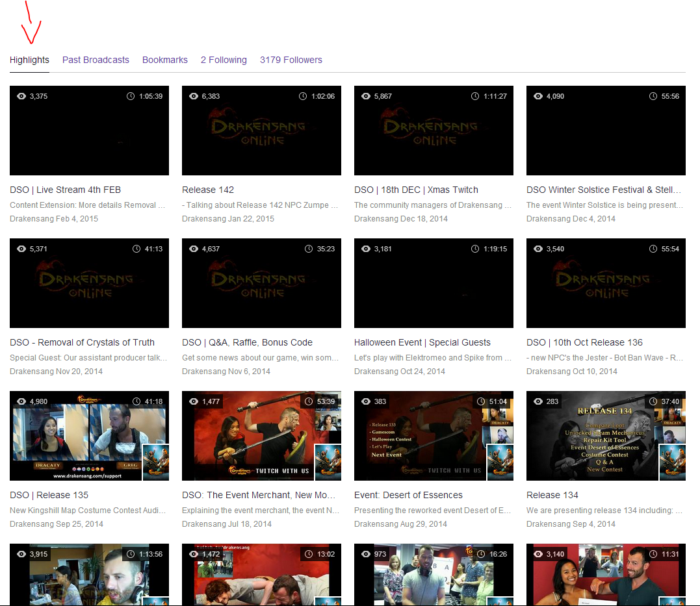Open DSO Live Stream 4th FEB thumbnail
Image resolution: width=700 pixels, height=606 pixels.
click(89, 131)
